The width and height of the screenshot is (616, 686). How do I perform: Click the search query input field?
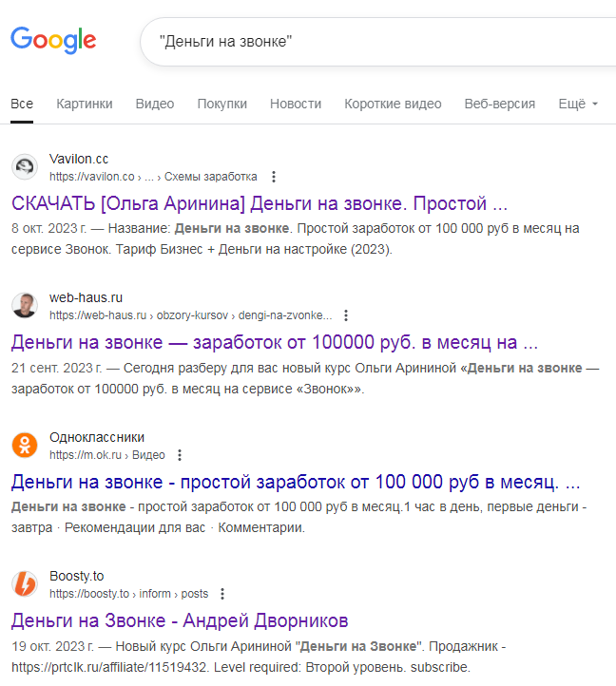click(380, 42)
